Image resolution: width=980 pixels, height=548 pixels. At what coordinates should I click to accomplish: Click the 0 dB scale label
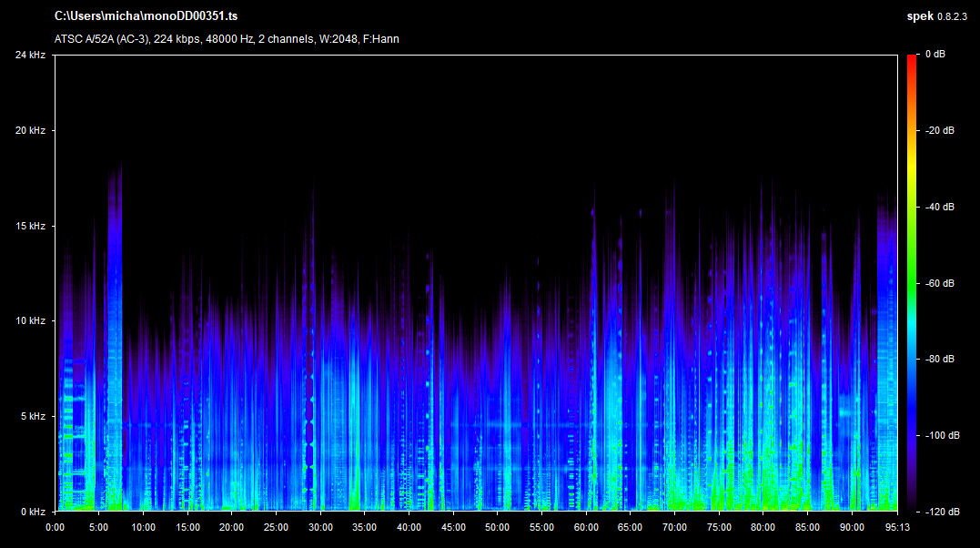point(935,56)
